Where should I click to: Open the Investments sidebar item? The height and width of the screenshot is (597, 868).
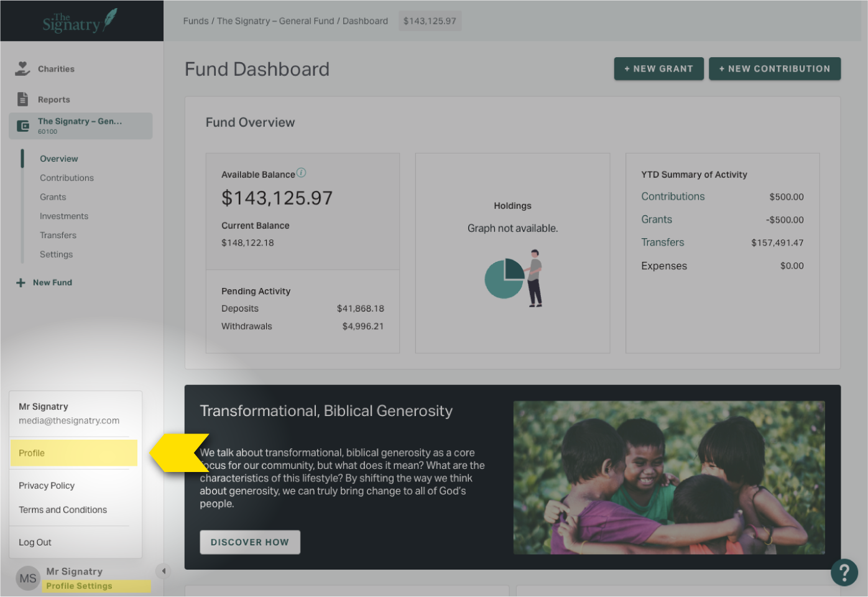tap(64, 216)
